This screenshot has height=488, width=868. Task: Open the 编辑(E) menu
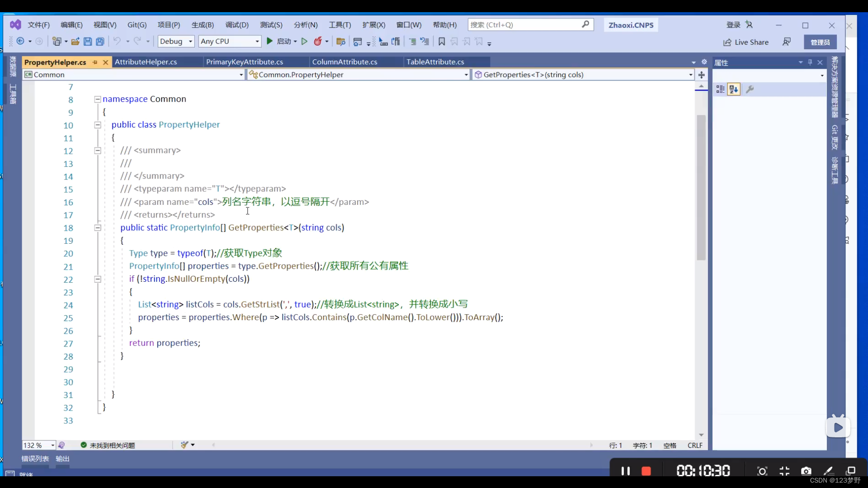tap(71, 25)
